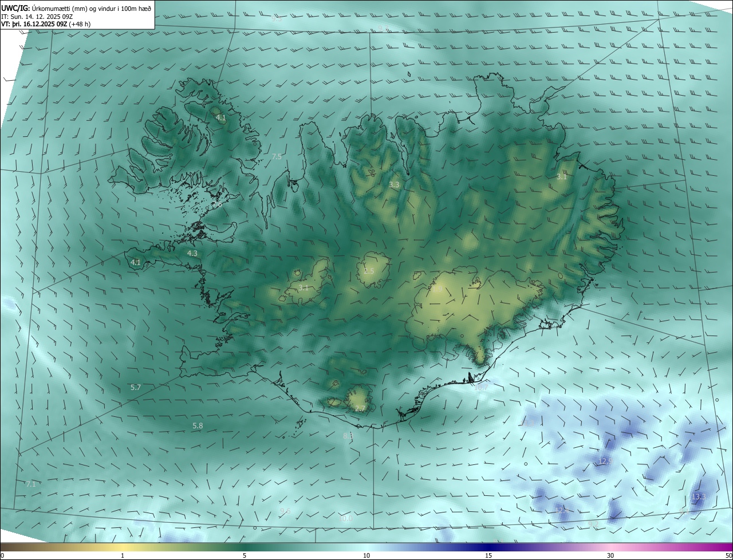The width and height of the screenshot is (733, 560).
Task: Click the 10.0 value near the bottom edge
Action: pos(346,518)
